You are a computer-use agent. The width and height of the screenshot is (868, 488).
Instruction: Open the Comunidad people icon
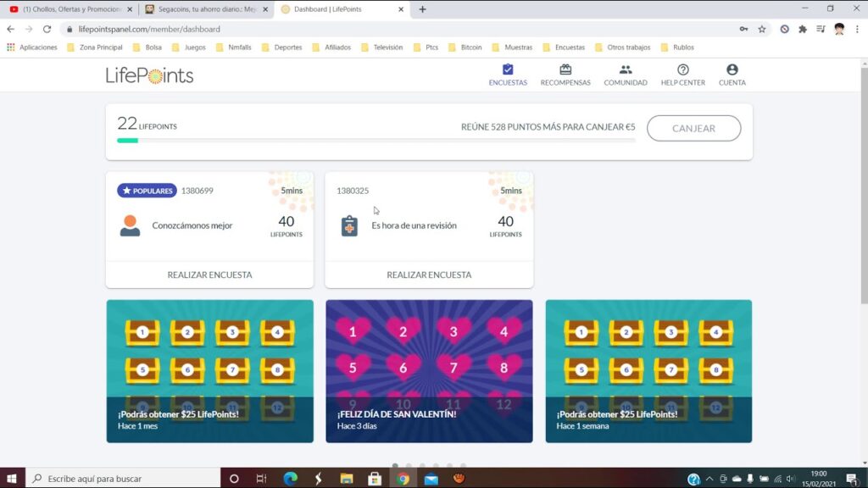click(626, 69)
